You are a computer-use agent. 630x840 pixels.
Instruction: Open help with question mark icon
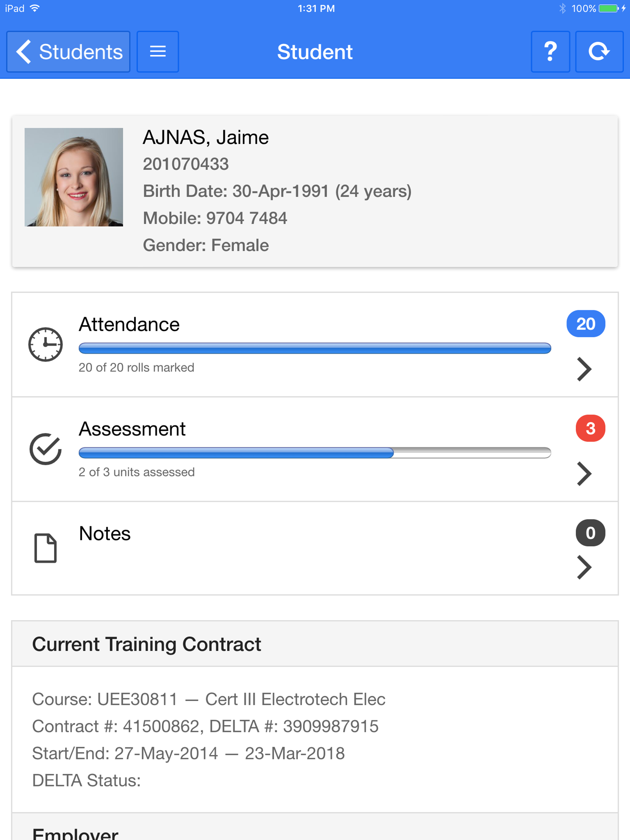point(550,52)
